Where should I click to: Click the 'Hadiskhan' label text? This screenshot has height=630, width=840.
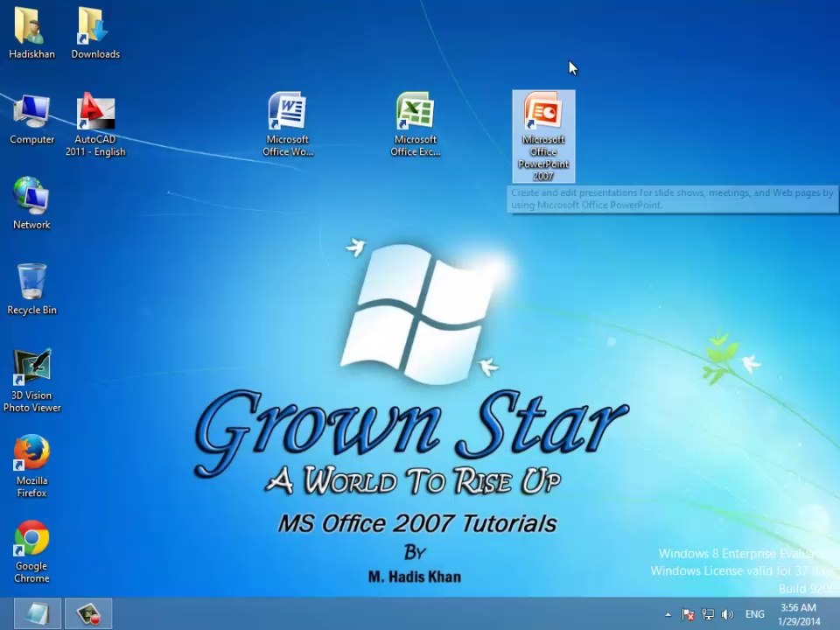pos(31,54)
